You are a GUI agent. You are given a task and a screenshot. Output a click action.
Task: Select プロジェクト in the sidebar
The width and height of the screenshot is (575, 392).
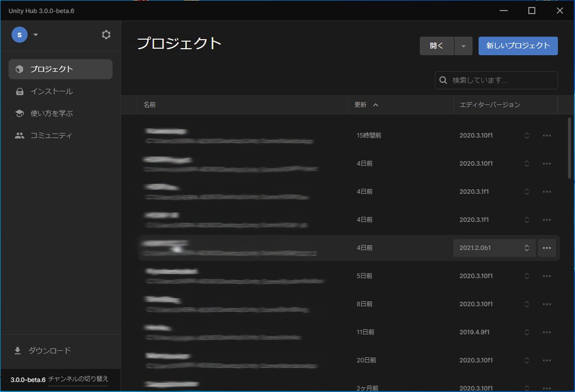point(60,69)
